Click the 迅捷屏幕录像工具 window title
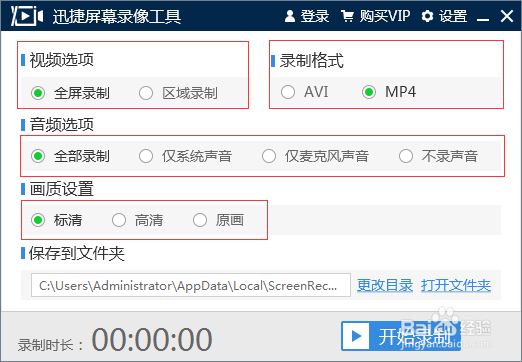This screenshot has height=362, width=522. (117, 16)
